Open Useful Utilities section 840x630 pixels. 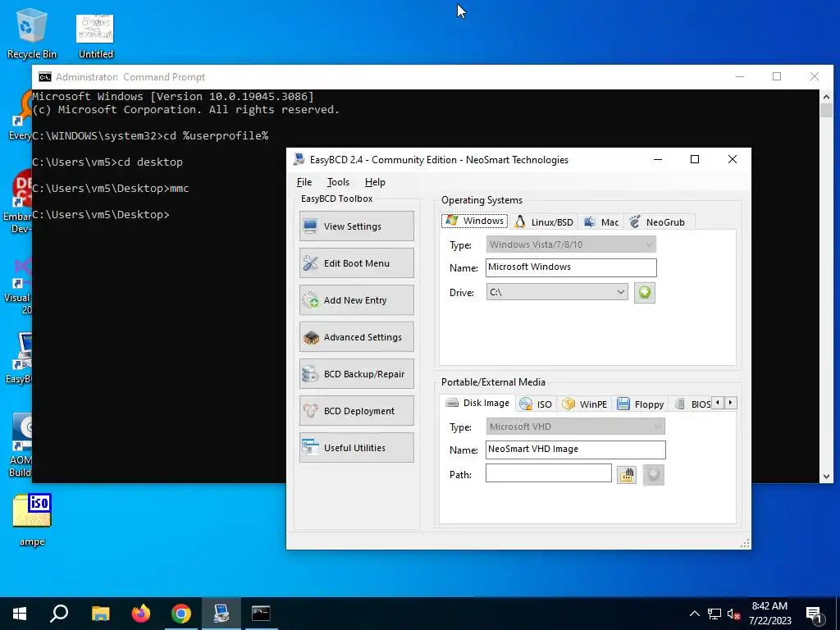click(x=356, y=448)
